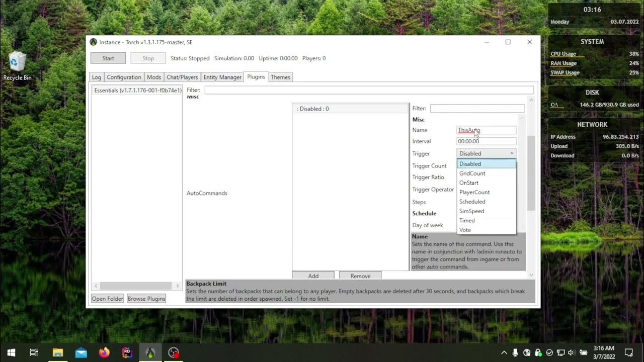This screenshot has width=644, height=362.
Task: Click Open Folder button
Action: 108,299
